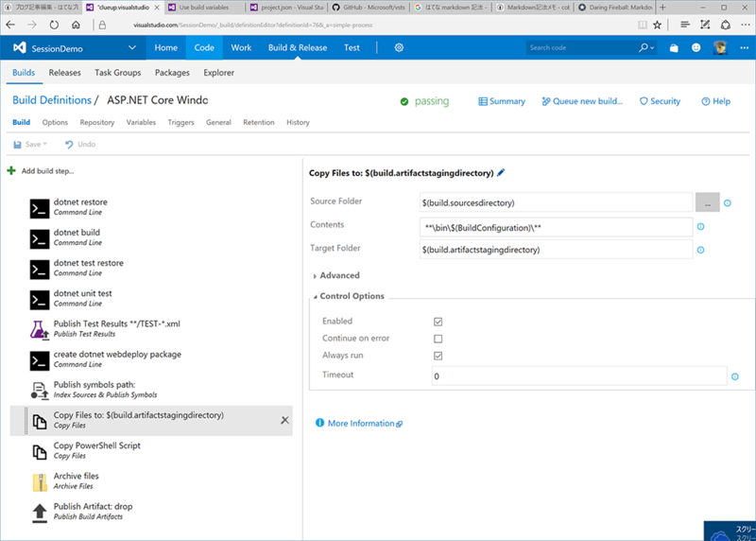This screenshot has width=756, height=541.
Task: Remove the Copy Files step with X
Action: click(x=285, y=420)
